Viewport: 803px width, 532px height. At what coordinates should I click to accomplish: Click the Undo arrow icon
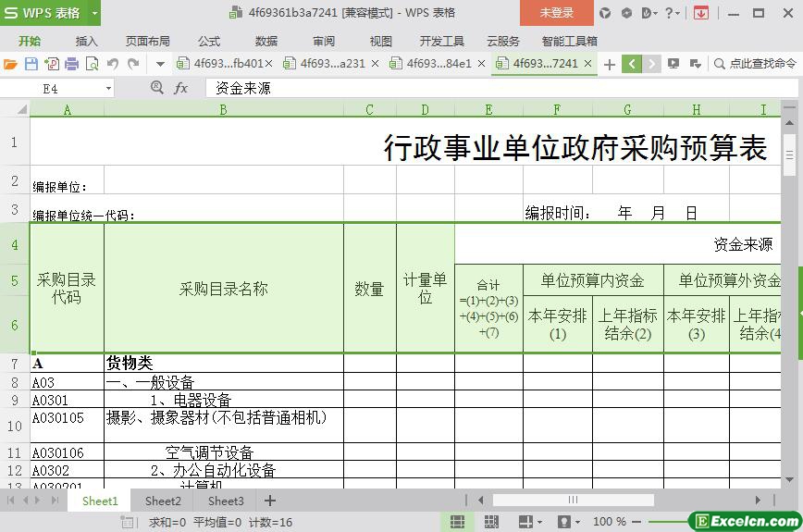pos(113,64)
